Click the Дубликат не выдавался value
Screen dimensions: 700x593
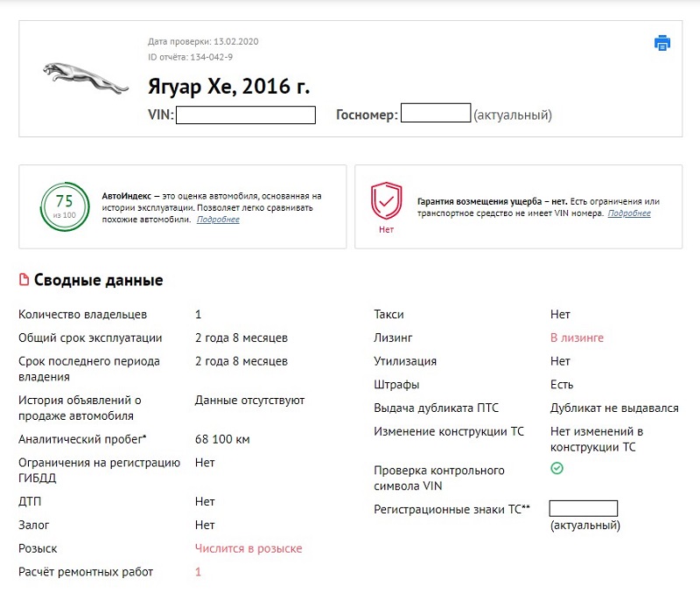coord(614,408)
